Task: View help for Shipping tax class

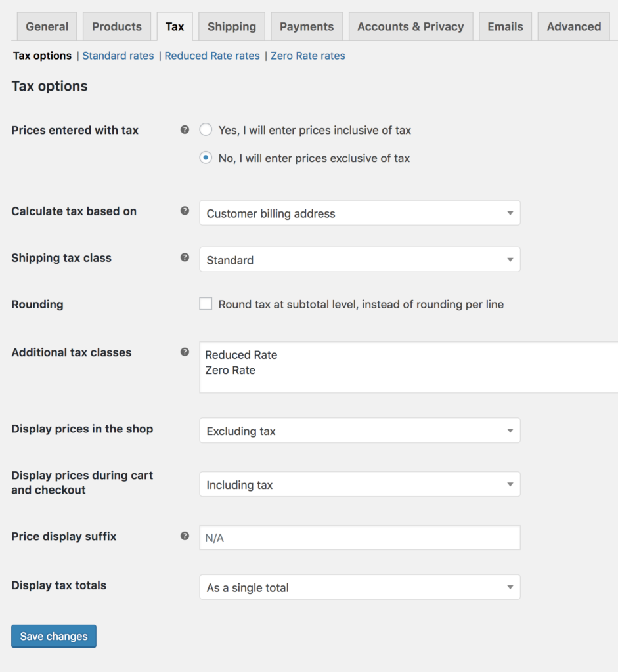Action: pos(185,258)
